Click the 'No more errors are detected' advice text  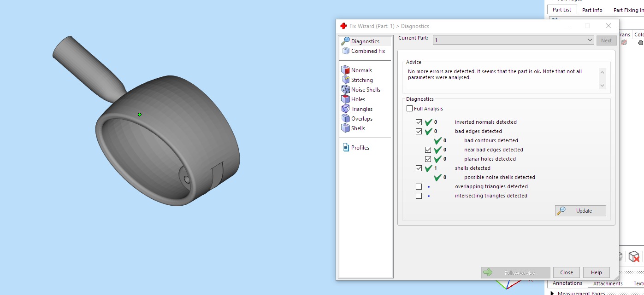click(x=495, y=75)
